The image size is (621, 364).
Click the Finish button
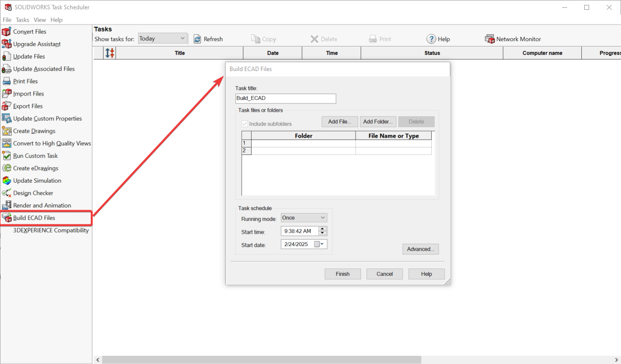coord(343,274)
